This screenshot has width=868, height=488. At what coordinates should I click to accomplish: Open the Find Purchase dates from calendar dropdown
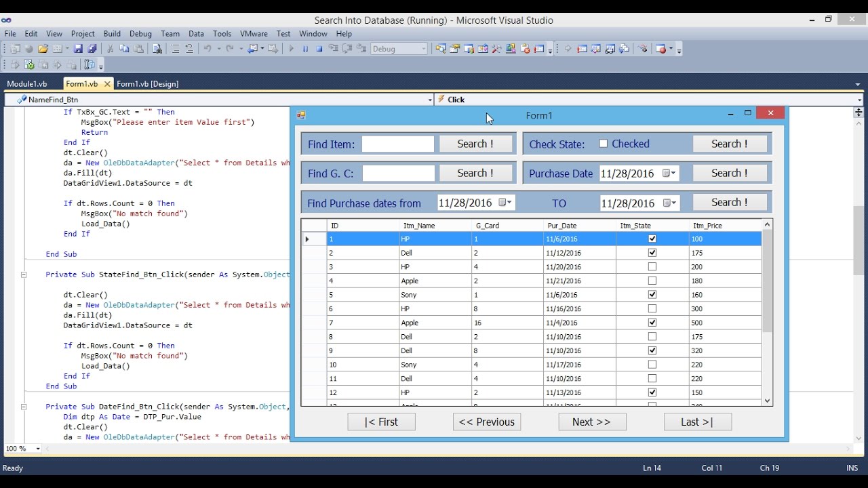point(506,203)
